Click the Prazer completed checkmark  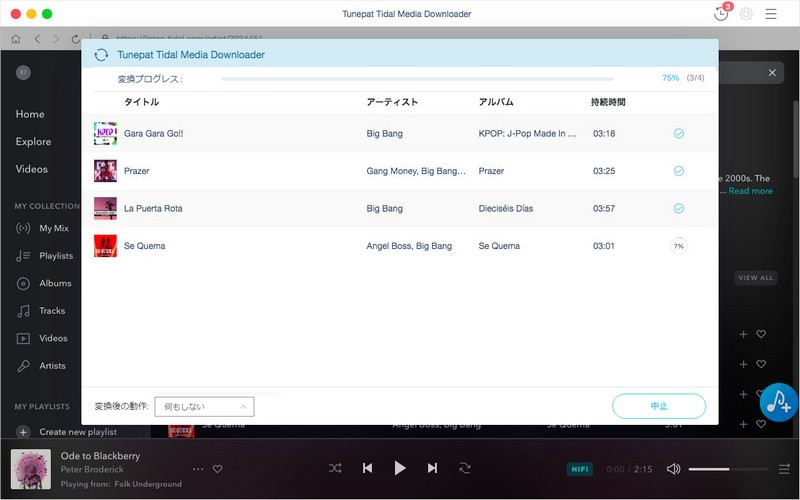point(679,171)
